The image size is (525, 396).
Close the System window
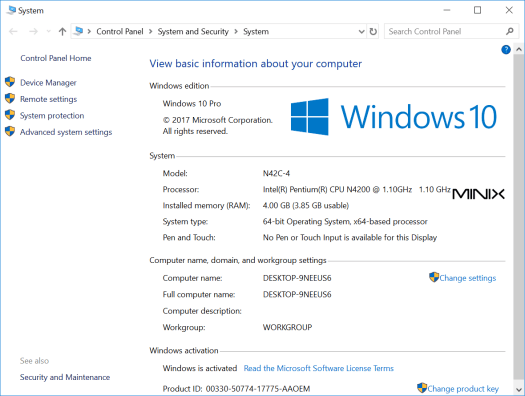(x=509, y=10)
